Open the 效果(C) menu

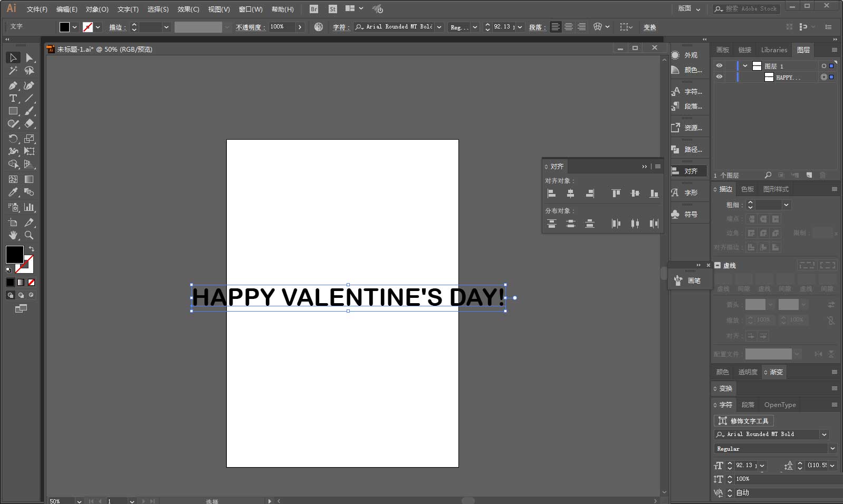coord(188,9)
